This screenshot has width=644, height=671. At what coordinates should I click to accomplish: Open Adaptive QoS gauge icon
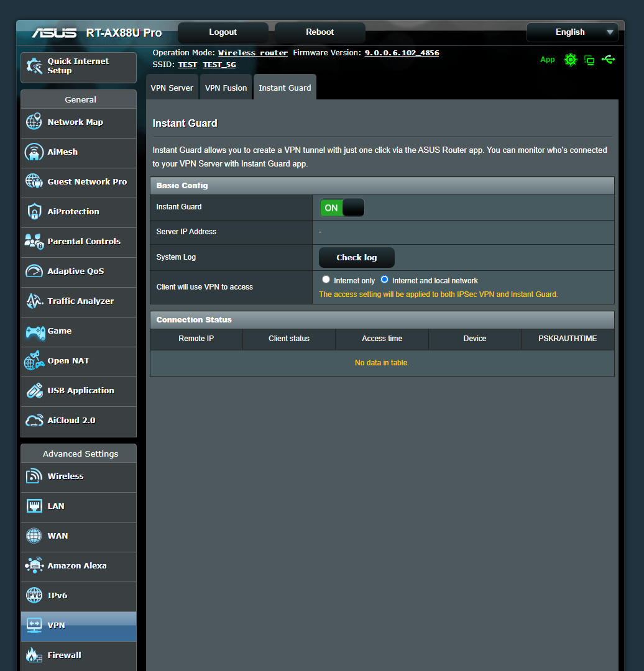point(34,272)
